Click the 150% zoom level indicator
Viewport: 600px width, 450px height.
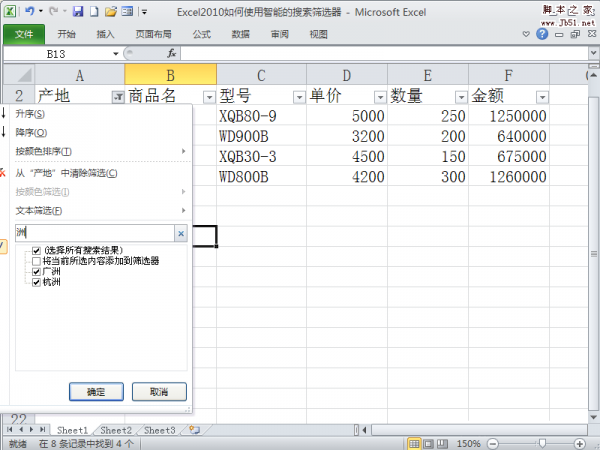tap(468, 444)
